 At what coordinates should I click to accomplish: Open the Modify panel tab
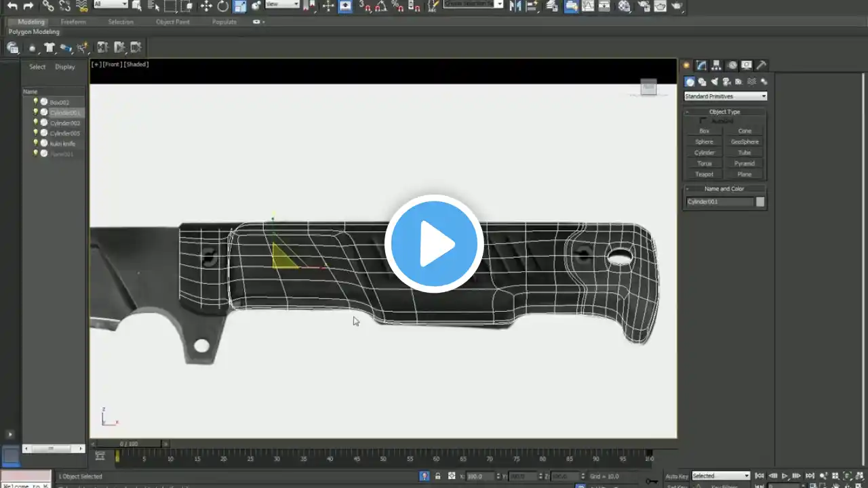tap(701, 65)
